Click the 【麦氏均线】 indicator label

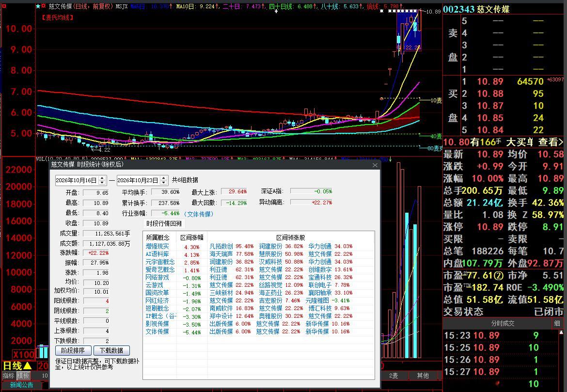pyautogui.click(x=58, y=17)
